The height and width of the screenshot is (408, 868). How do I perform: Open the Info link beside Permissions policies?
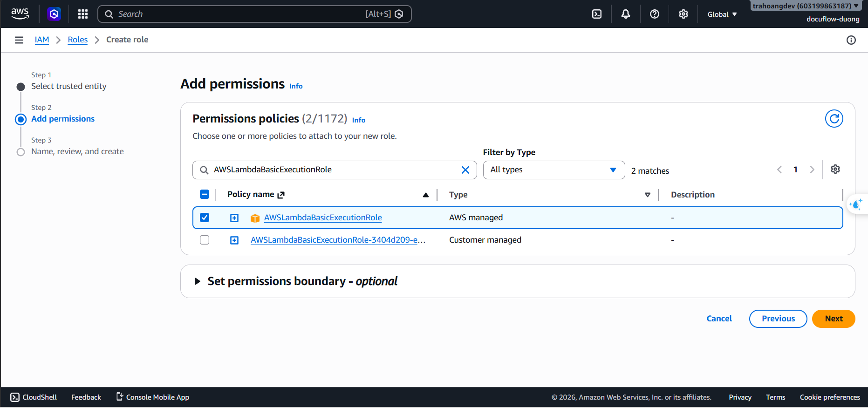(x=359, y=120)
